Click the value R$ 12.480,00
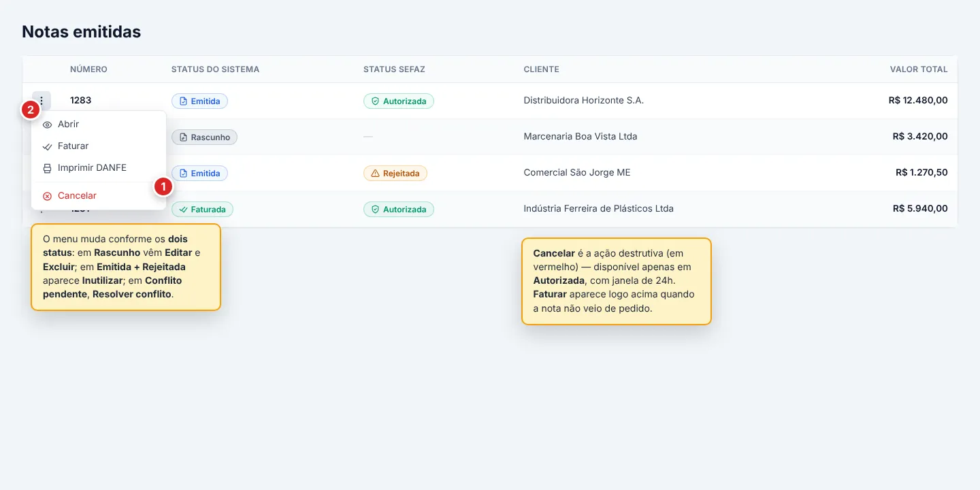This screenshot has height=490, width=980. (918, 100)
